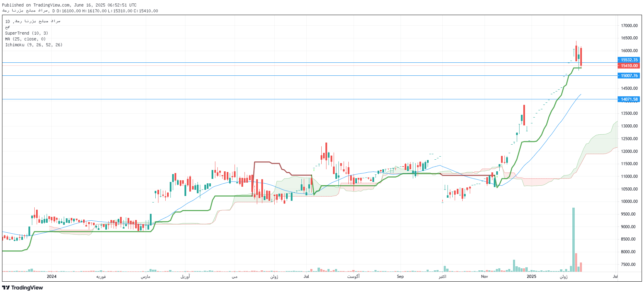Image resolution: width=644 pixels, height=294 pixels.
Task: Click the blue 15532.35 price label
Action: click(629, 60)
